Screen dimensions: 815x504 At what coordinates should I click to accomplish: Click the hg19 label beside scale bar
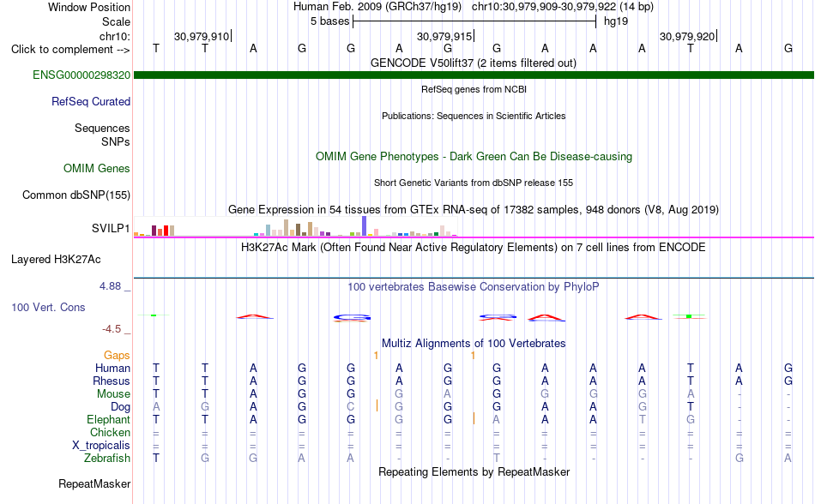pos(616,21)
